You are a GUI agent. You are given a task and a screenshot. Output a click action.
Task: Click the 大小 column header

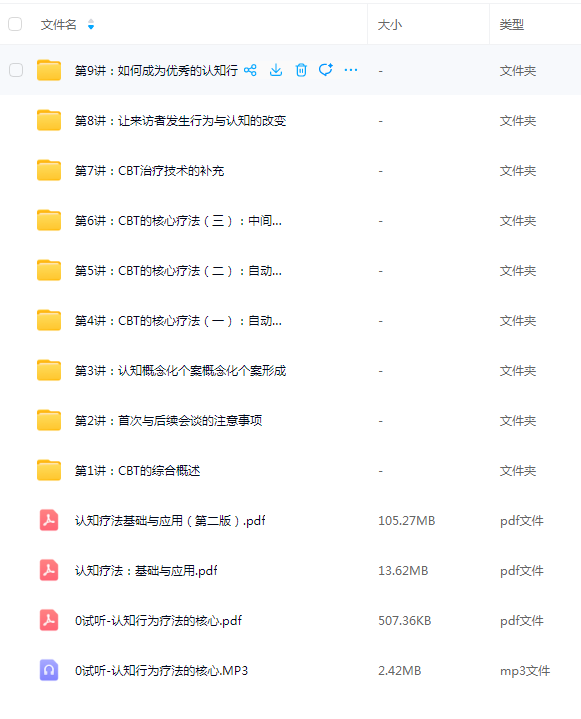point(390,25)
